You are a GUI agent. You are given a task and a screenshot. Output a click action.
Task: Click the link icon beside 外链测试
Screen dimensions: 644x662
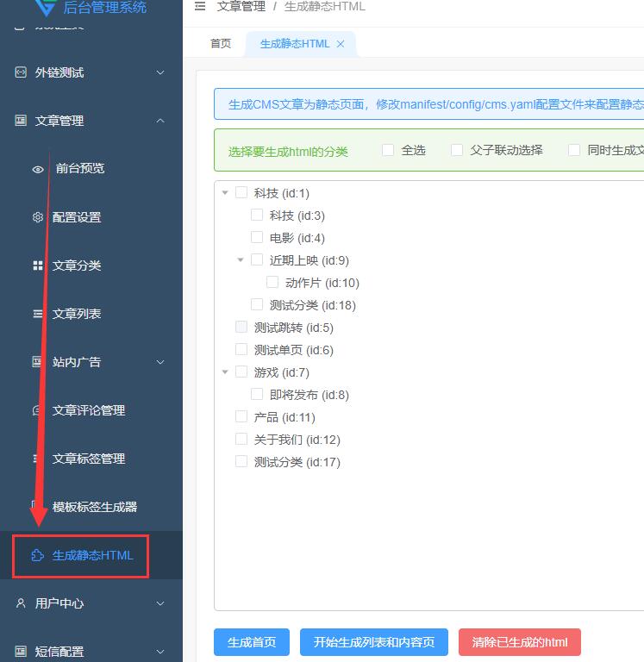tap(21, 72)
